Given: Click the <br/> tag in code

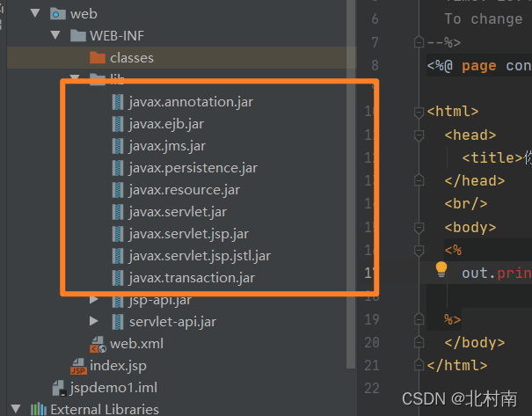Looking at the screenshot, I should tap(466, 204).
